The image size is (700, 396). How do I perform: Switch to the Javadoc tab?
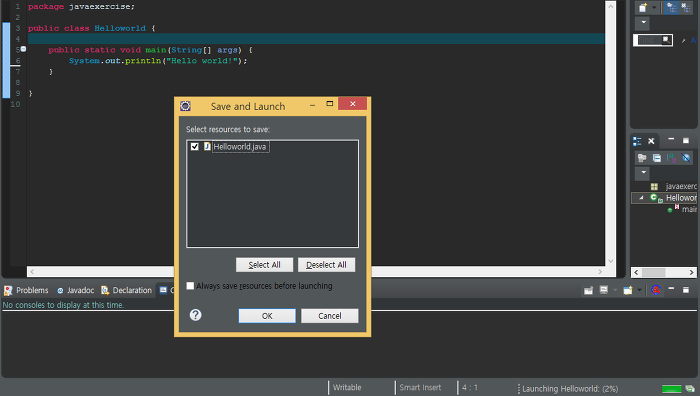(x=75, y=290)
